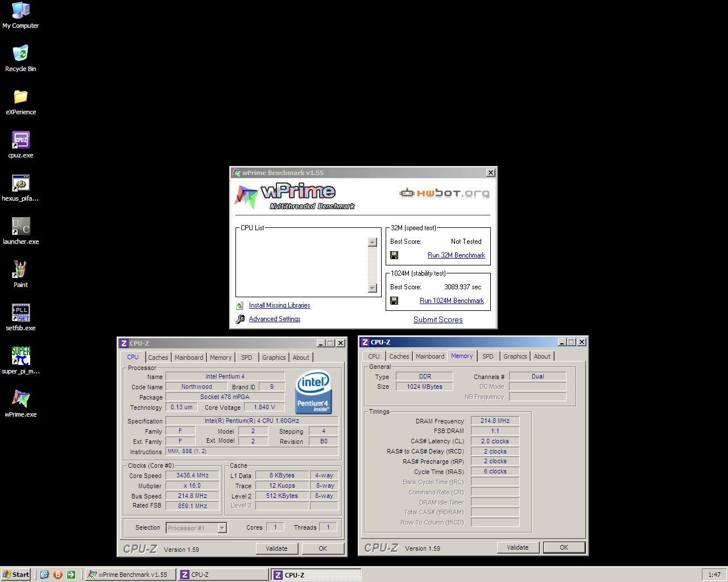Open My Computer desktop icon
Viewport: 728px width, 582px height.
[20, 15]
